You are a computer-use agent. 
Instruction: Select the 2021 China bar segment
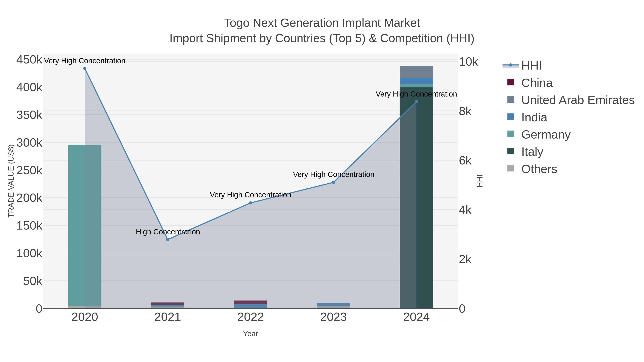click(168, 304)
